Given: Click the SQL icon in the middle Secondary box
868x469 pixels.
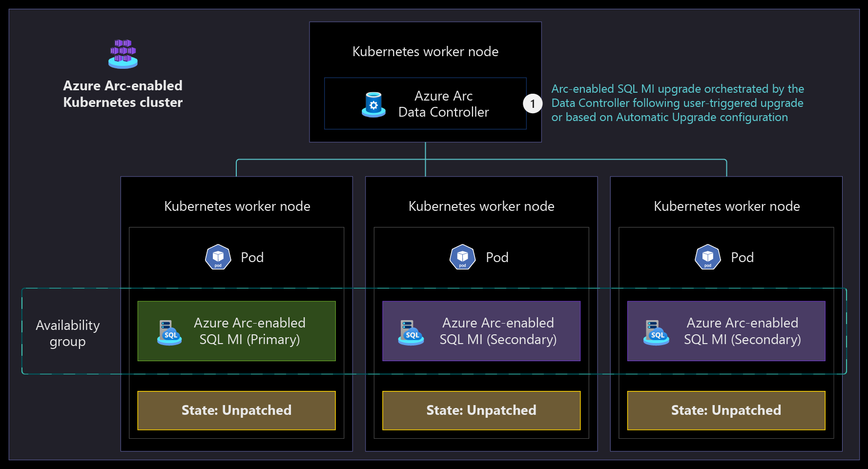Looking at the screenshot, I should click(x=411, y=332).
